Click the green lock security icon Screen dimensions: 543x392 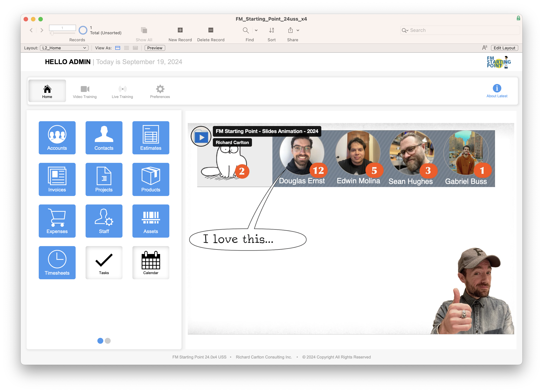(518, 18)
